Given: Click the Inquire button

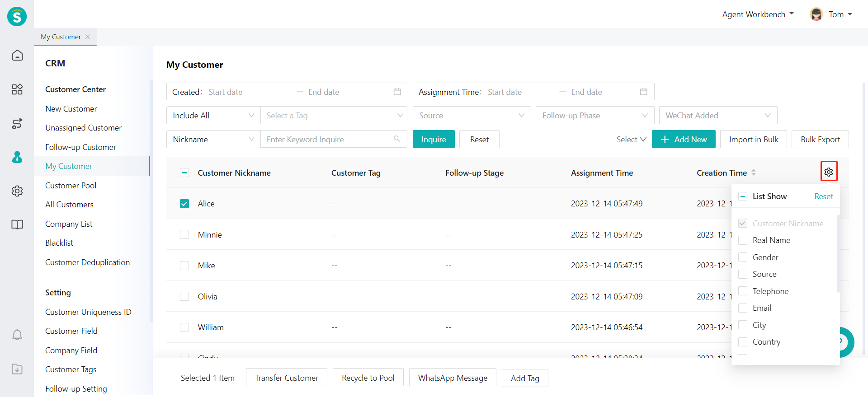Looking at the screenshot, I should point(434,139).
